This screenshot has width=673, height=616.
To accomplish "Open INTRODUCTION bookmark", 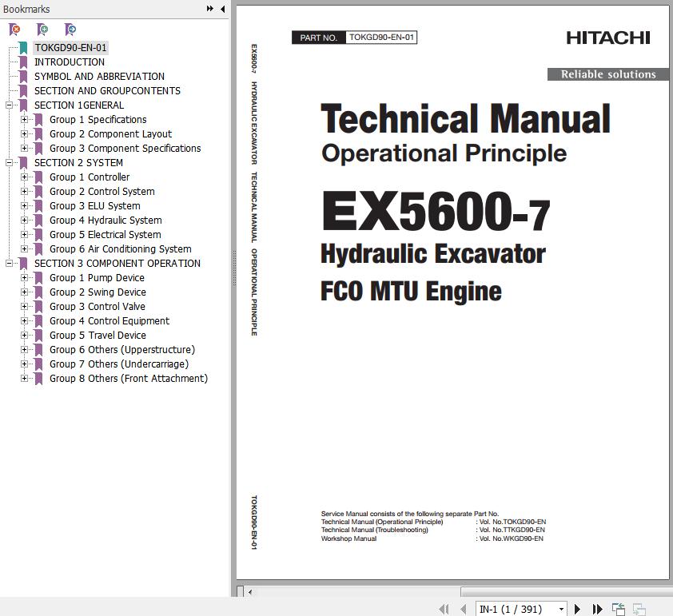I will [69, 62].
